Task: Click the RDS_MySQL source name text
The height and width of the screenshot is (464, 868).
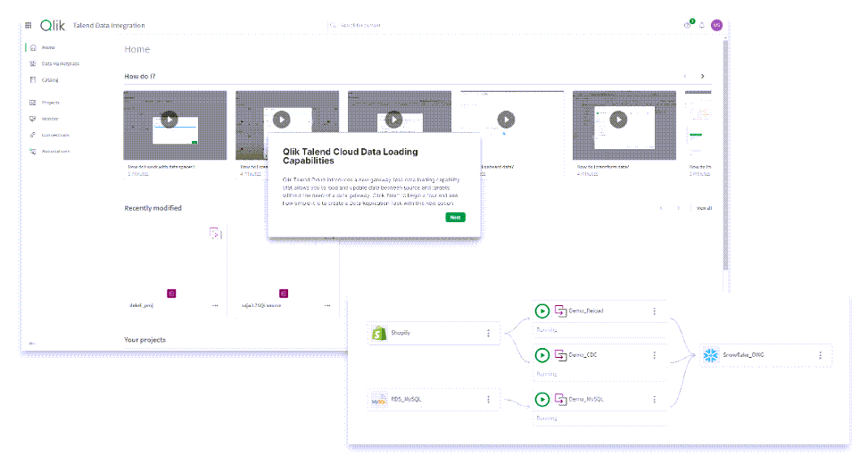Action: click(x=406, y=399)
